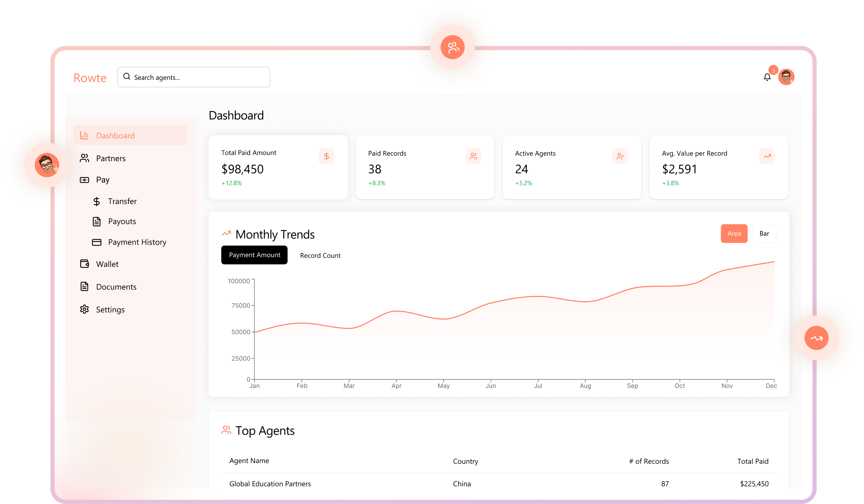
Task: Focus the Search agents field
Action: [x=194, y=77]
